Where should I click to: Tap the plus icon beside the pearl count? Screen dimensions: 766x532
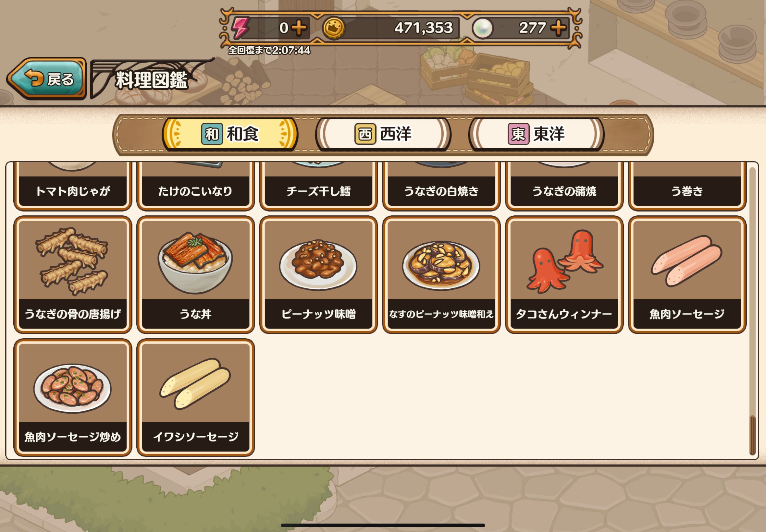click(x=558, y=28)
